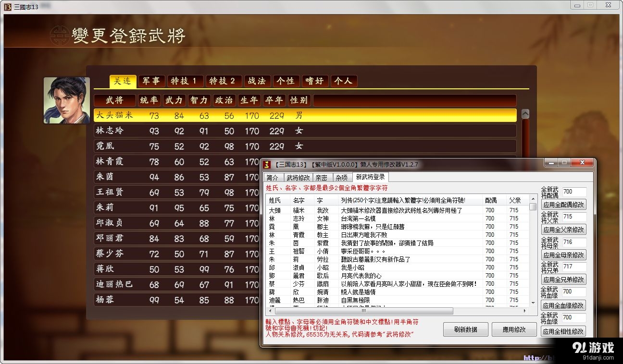The image size is (623, 364).
Task: Select officer row 朱莉
Action: point(177,207)
